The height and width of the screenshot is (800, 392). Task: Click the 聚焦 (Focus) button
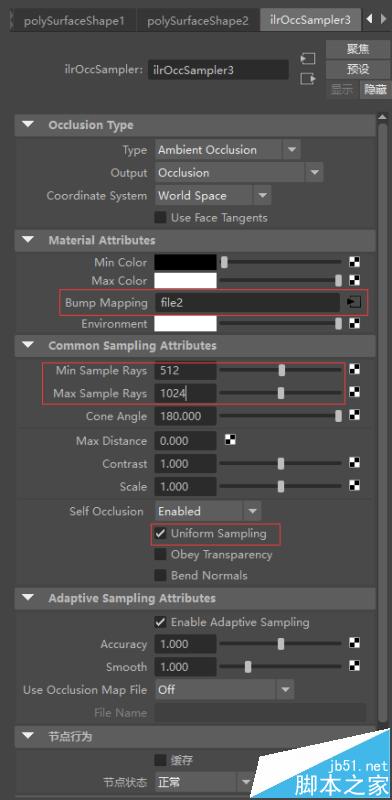tap(358, 49)
